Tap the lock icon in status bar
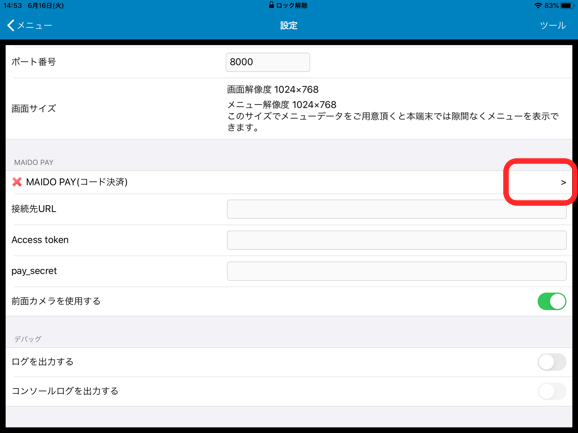 click(271, 5)
